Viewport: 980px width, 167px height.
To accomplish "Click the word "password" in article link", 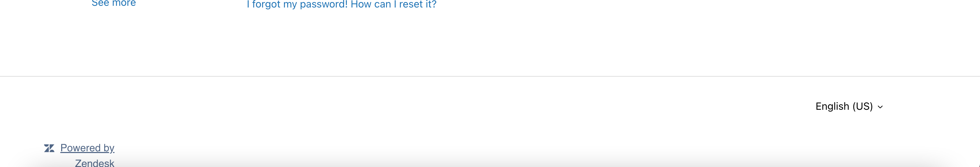I will pyautogui.click(x=323, y=4).
